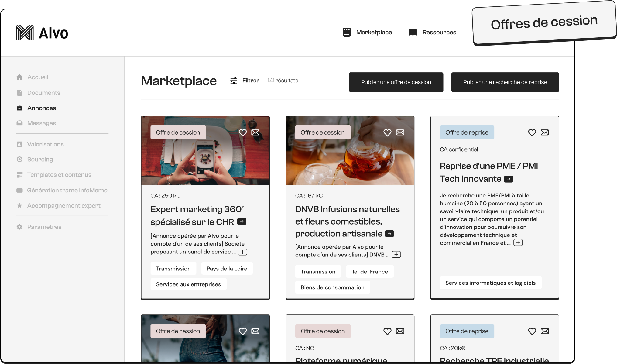This screenshot has height=364, width=617.
Task: Click envelope icon on DNVB Infusions card
Action: click(400, 132)
